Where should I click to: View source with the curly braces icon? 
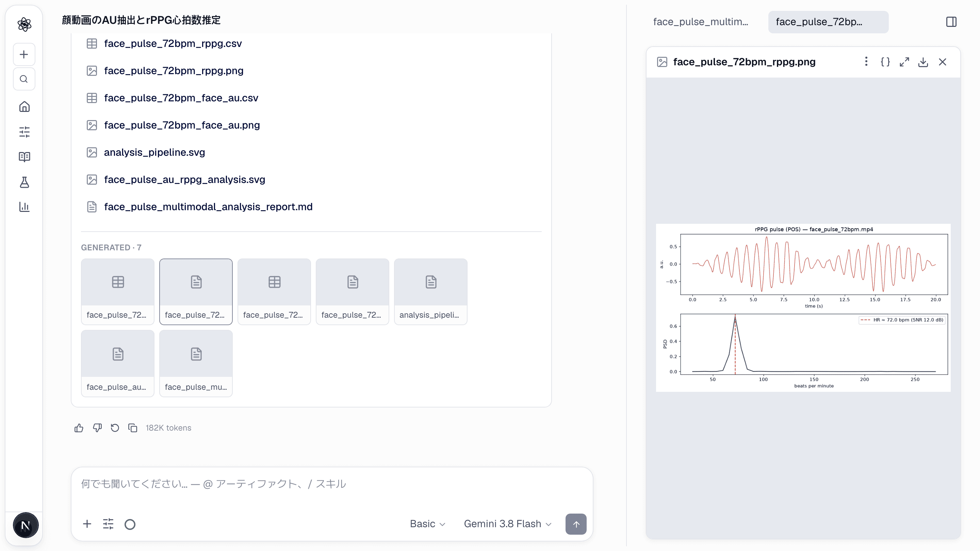(x=885, y=62)
